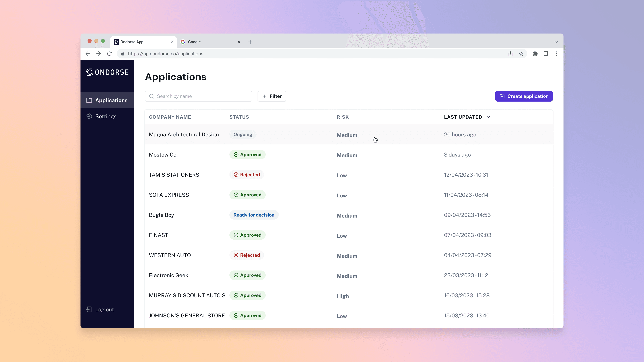Click Log out in sidebar
Screen dimensions: 644x362
tap(104, 310)
